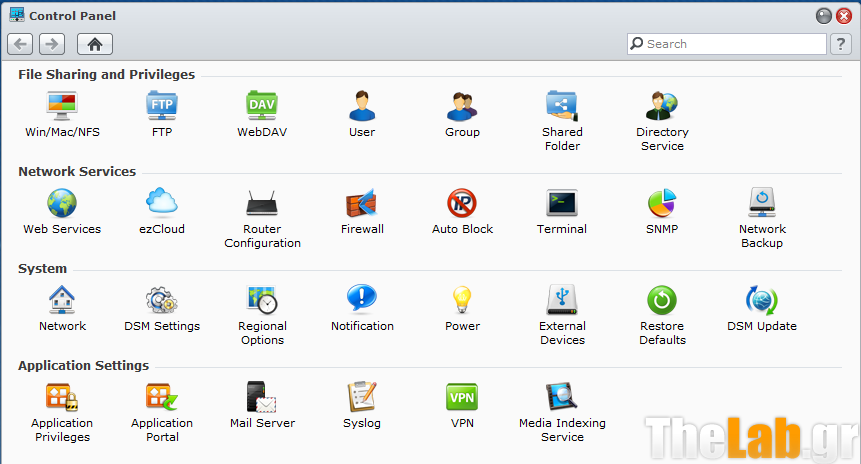Open the User management icon

point(362,106)
